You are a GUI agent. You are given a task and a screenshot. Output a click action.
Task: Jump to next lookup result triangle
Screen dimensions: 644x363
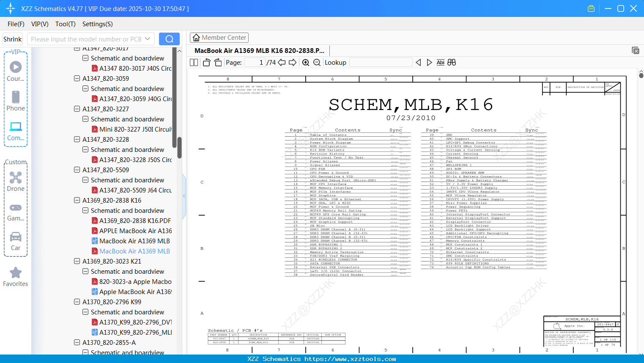point(429,63)
